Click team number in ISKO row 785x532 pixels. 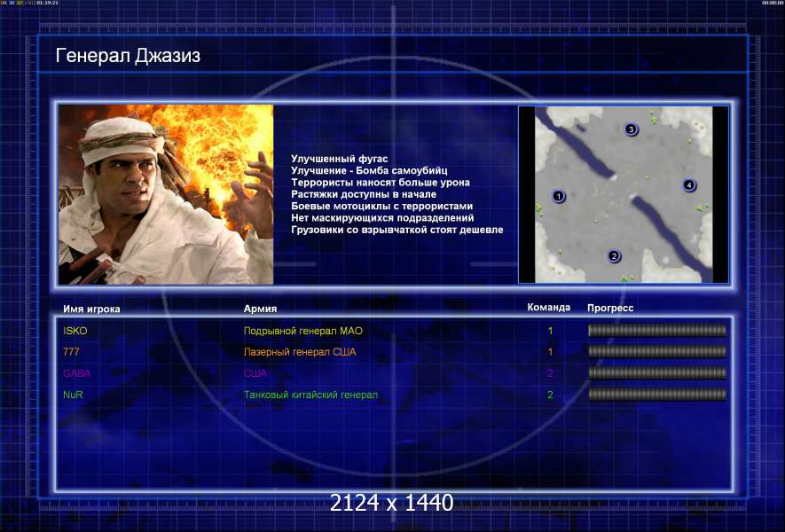[x=550, y=331]
